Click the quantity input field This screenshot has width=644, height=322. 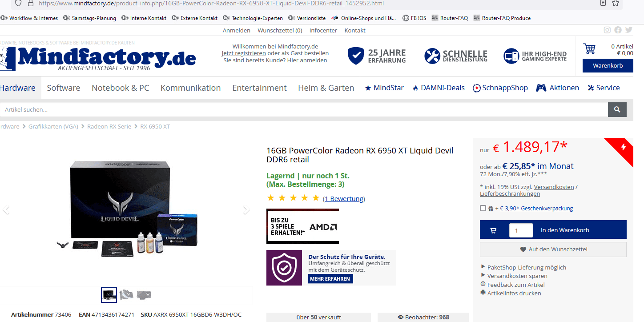click(521, 230)
